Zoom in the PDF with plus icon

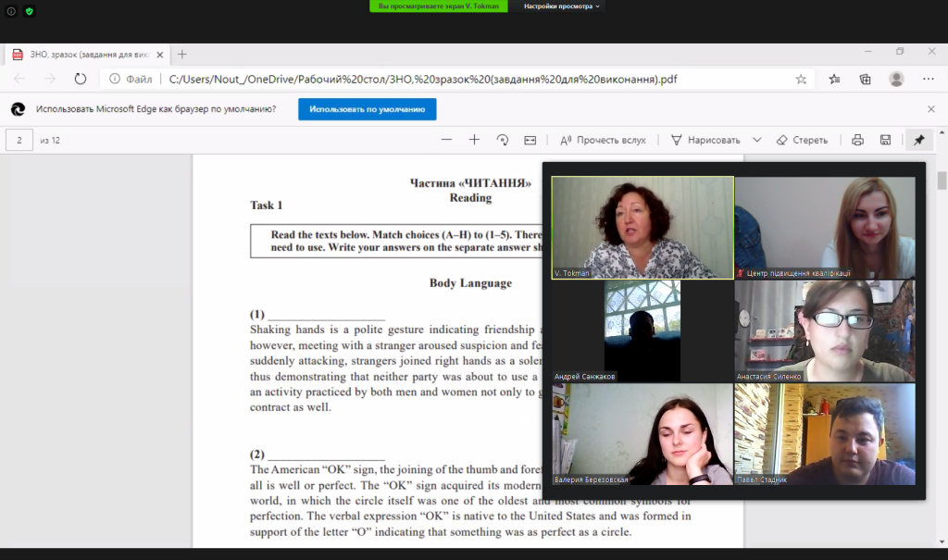tap(474, 140)
